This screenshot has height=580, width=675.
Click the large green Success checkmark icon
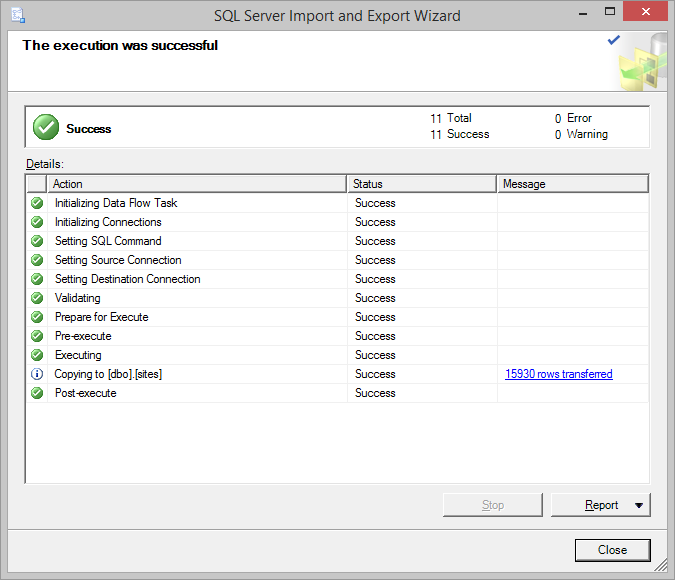click(x=46, y=127)
